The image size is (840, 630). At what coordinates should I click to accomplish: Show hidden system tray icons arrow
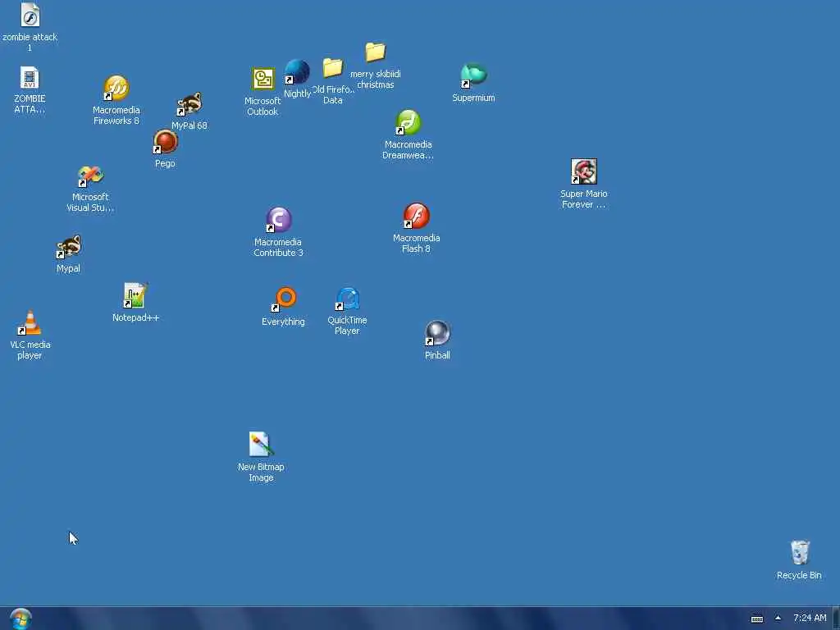pos(778,619)
